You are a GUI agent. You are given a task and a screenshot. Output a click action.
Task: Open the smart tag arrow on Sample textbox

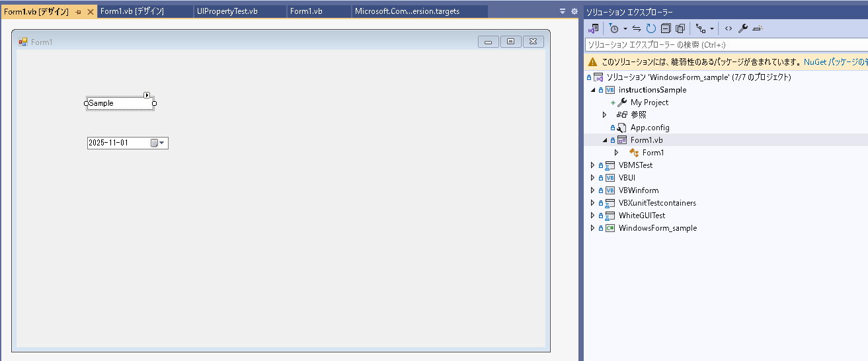coord(147,95)
